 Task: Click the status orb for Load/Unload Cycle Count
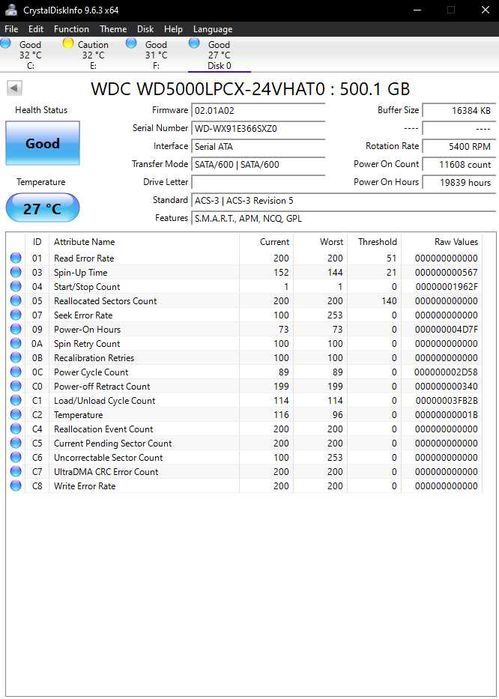tap(16, 400)
